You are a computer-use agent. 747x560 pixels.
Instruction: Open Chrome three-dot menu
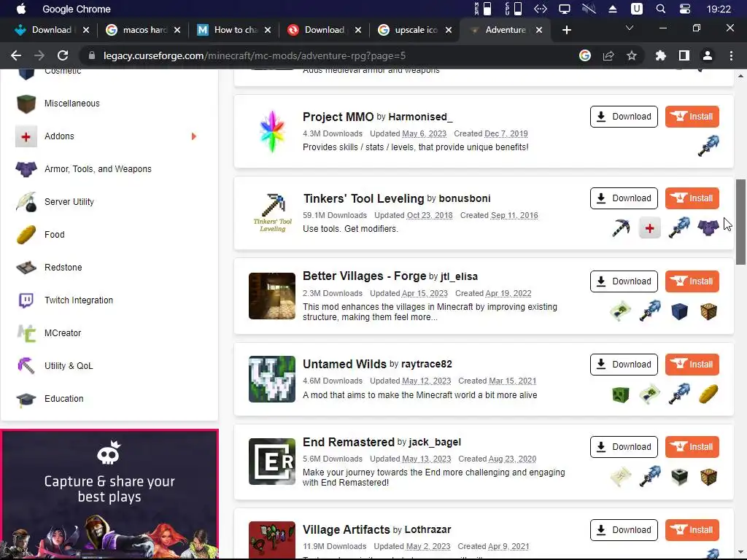731,55
